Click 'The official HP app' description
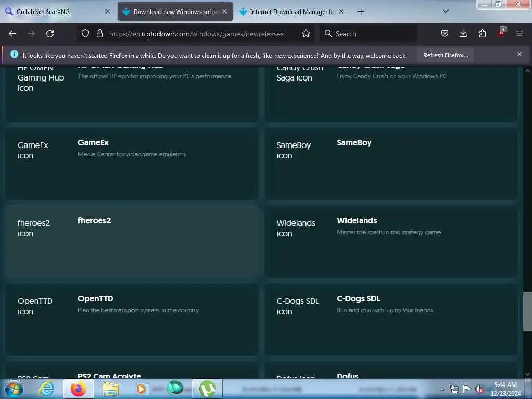This screenshot has height=399, width=532. coord(154,76)
